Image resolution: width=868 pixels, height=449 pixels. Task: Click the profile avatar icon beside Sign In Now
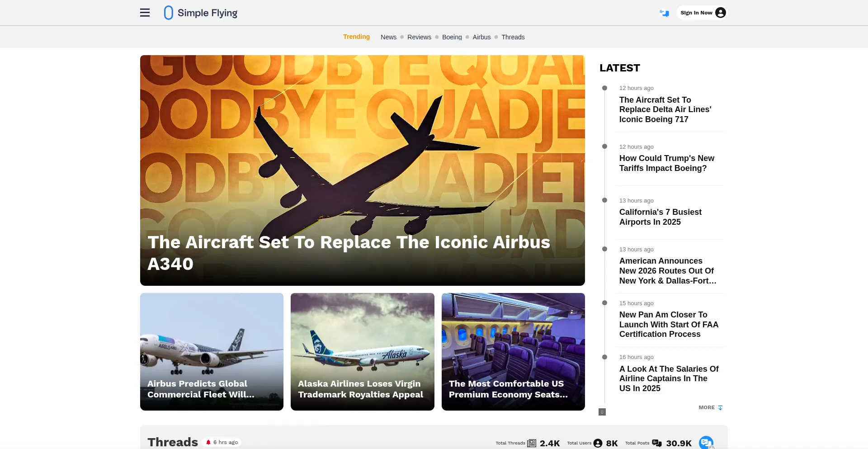(721, 13)
